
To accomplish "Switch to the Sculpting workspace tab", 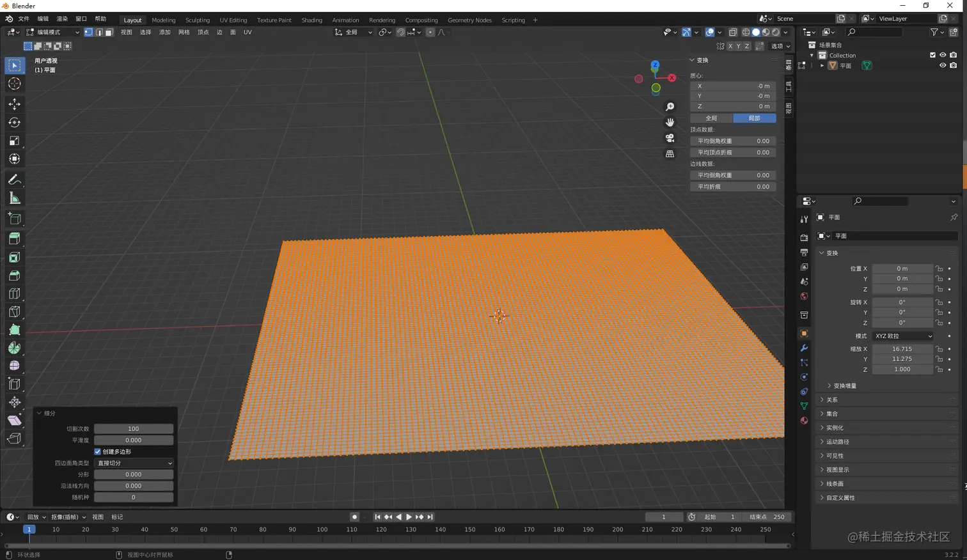I will tap(198, 20).
